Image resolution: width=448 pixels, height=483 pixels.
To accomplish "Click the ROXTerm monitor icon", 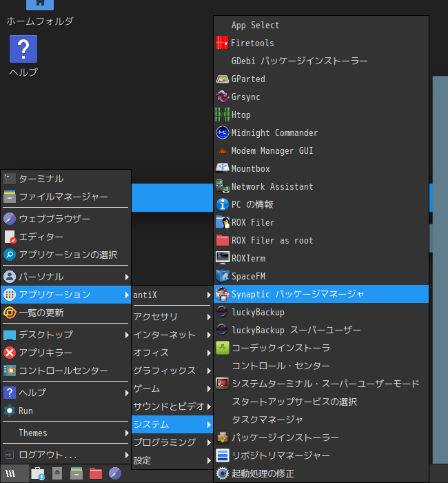I will click(222, 258).
